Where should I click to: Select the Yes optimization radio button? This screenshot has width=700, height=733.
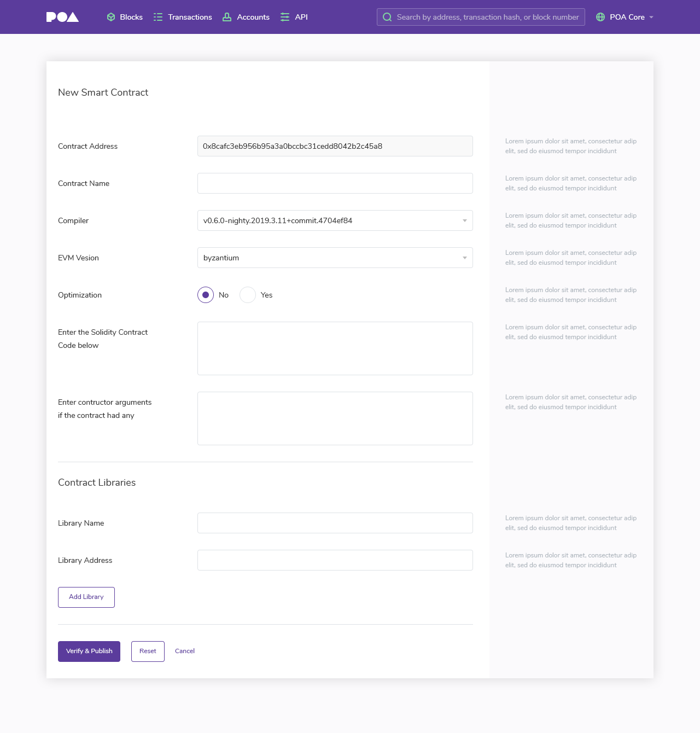pos(248,295)
